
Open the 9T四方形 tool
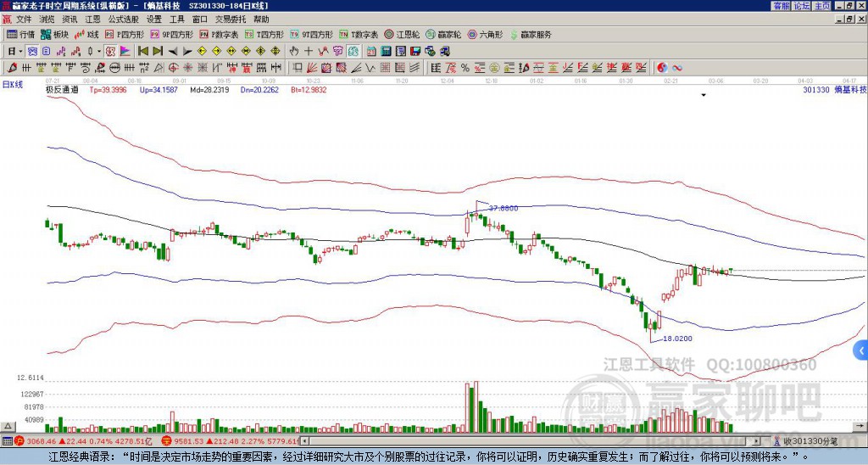pyautogui.click(x=312, y=34)
